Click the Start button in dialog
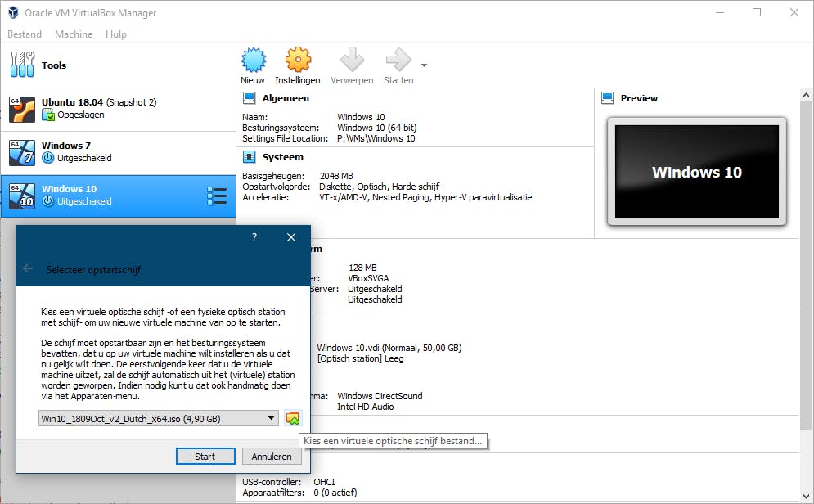This screenshot has width=814, height=504. 205,457
